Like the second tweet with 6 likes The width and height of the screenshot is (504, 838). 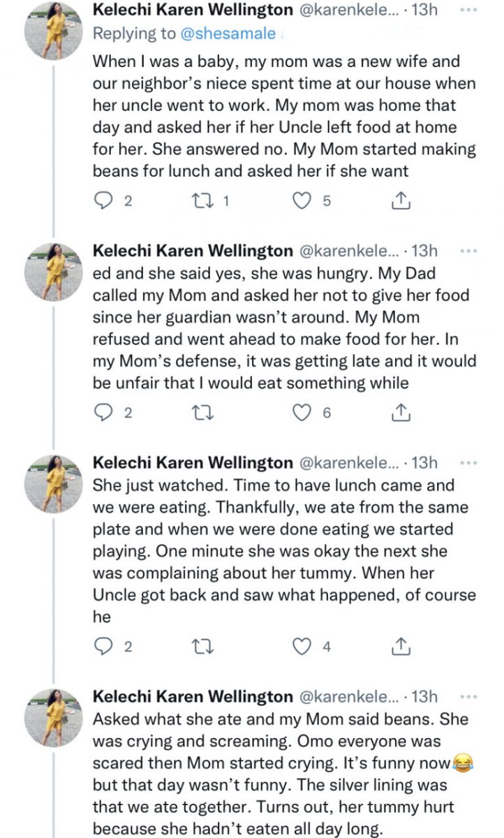(x=302, y=413)
